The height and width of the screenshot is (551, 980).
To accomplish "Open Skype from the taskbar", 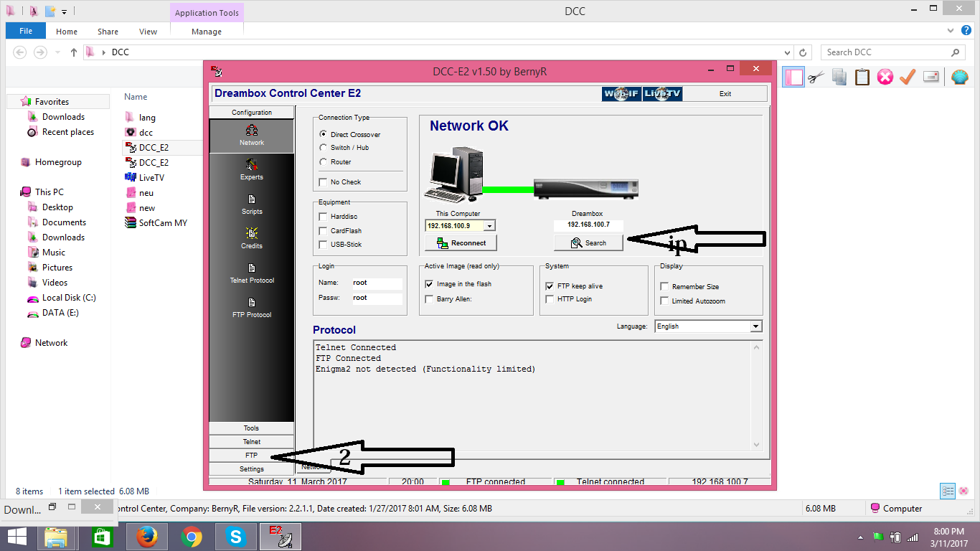I will tap(235, 537).
